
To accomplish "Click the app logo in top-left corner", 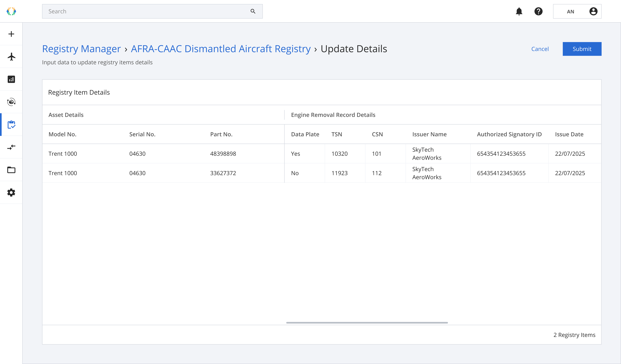I will coord(11,11).
